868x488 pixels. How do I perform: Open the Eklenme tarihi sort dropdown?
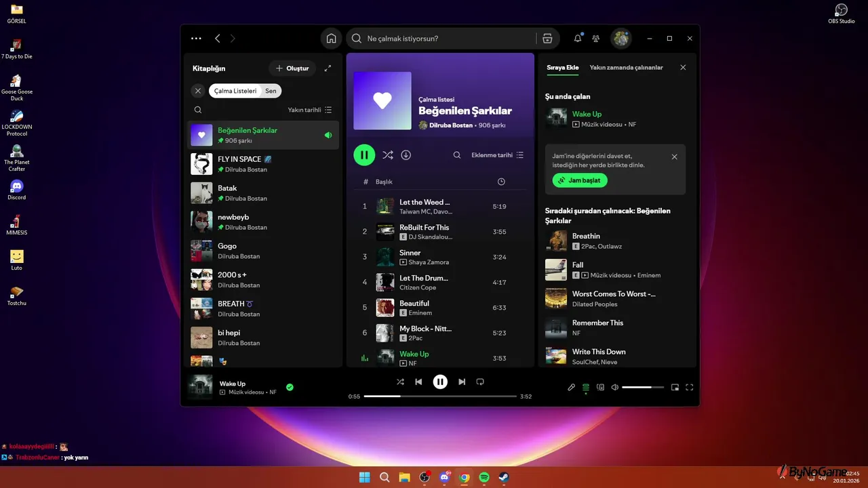[498, 155]
